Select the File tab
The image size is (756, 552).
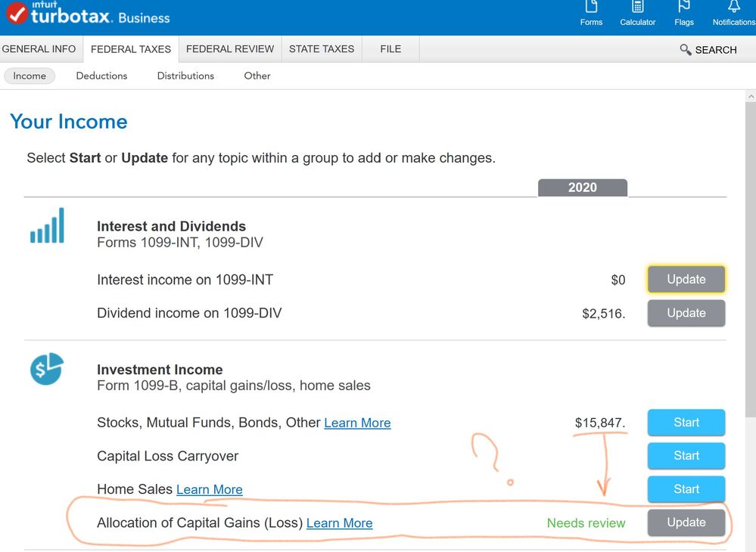[x=390, y=49]
